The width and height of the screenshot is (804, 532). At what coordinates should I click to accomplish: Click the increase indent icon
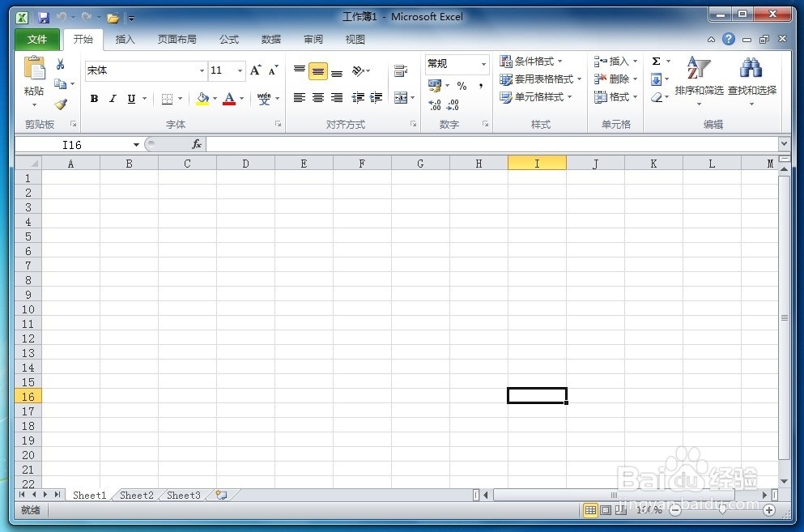click(x=376, y=97)
